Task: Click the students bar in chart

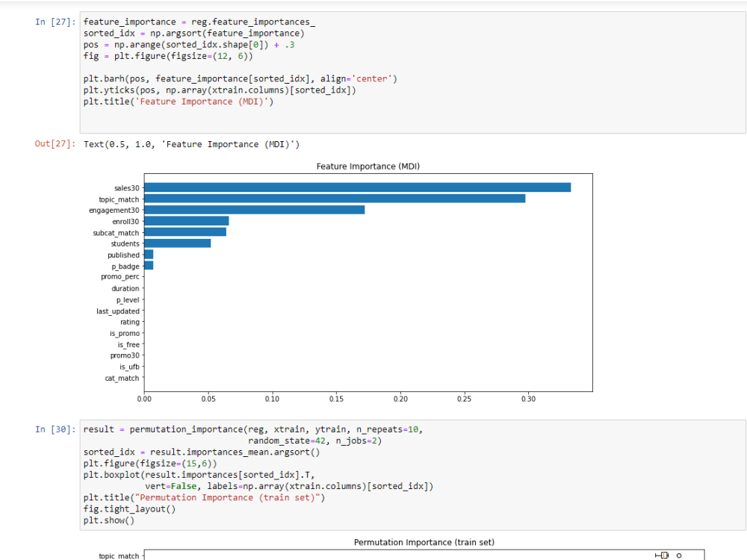Action: pyautogui.click(x=177, y=243)
